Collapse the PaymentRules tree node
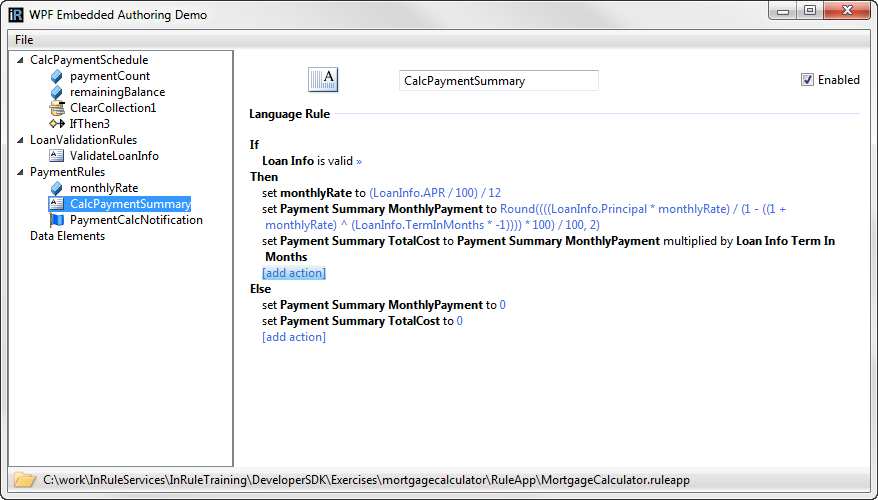The image size is (878, 500). [21, 172]
